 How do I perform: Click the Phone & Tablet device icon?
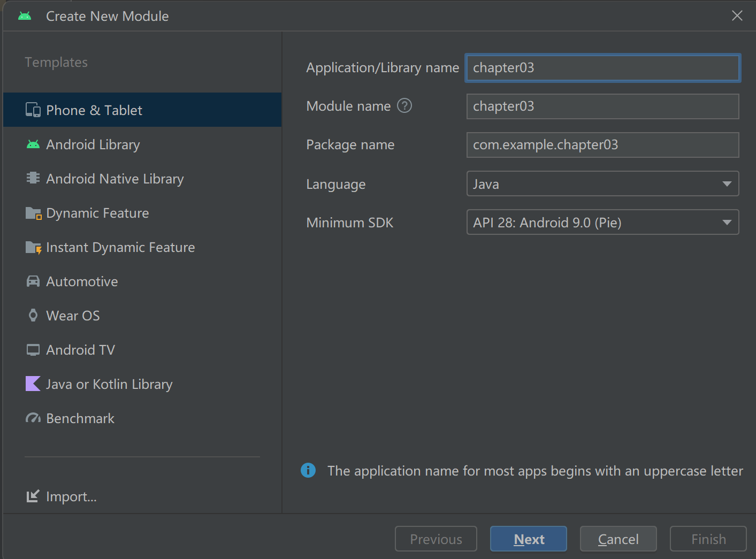pos(33,110)
